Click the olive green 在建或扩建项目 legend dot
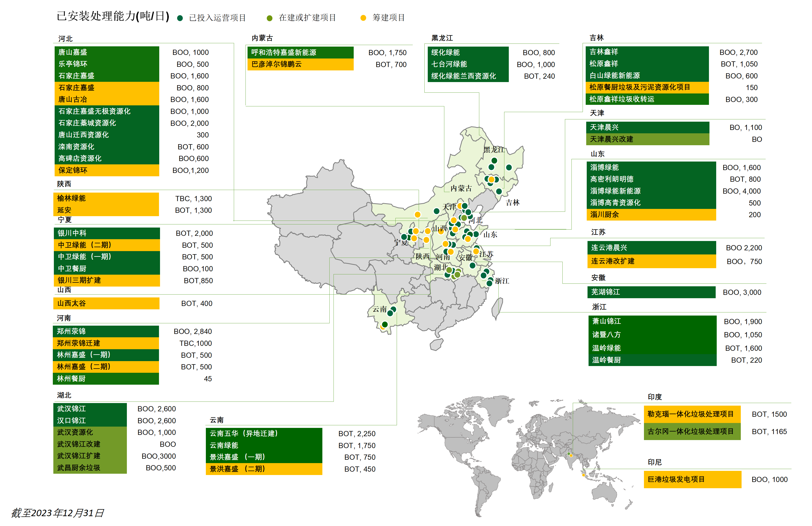This screenshot has width=812, height=526. (x=270, y=18)
